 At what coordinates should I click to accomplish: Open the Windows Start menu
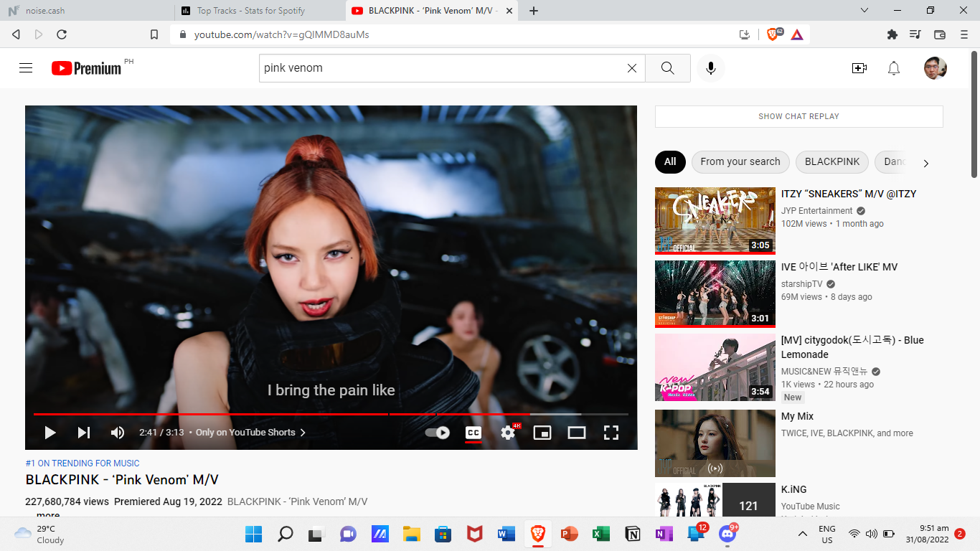[x=253, y=534]
